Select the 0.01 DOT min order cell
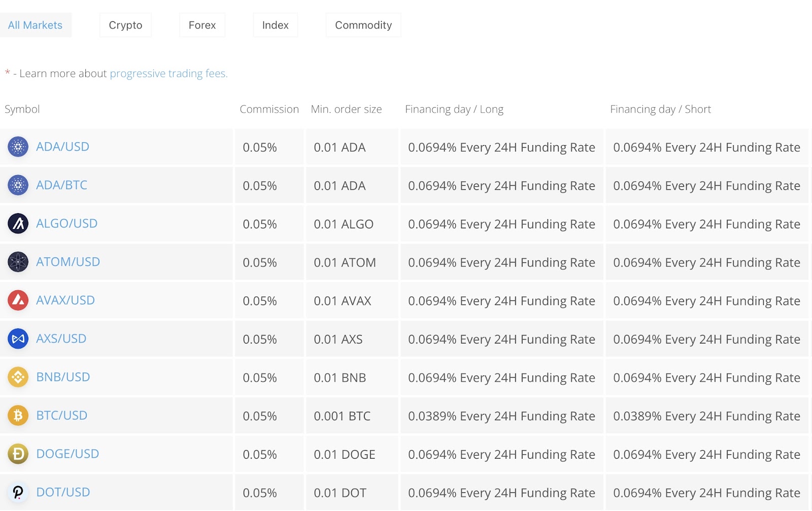 point(352,493)
